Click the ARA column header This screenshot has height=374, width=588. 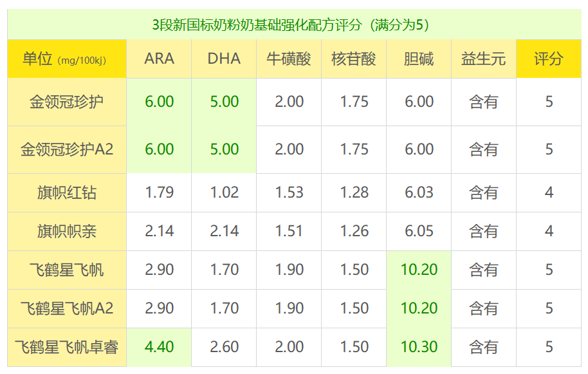(x=159, y=59)
